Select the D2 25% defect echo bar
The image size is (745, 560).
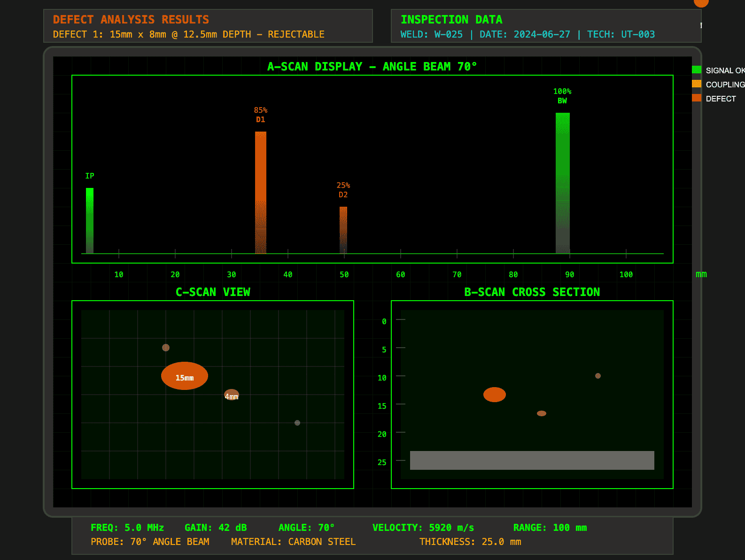[x=343, y=230]
